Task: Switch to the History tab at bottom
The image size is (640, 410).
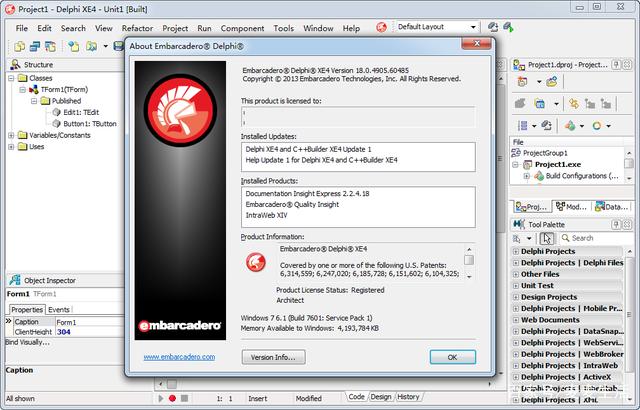Action: pyautogui.click(x=408, y=397)
